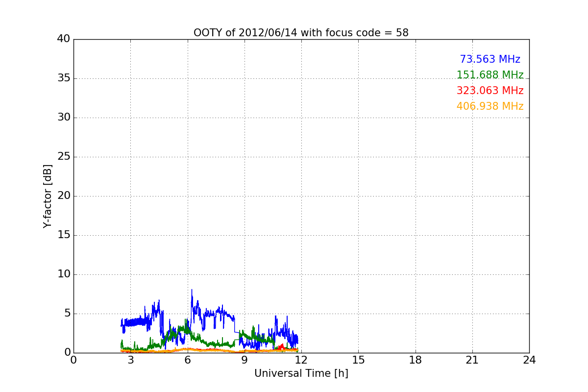Click the "Y-factor [dB]" axis label
Image resolution: width=588 pixels, height=392 pixels.
coord(48,196)
